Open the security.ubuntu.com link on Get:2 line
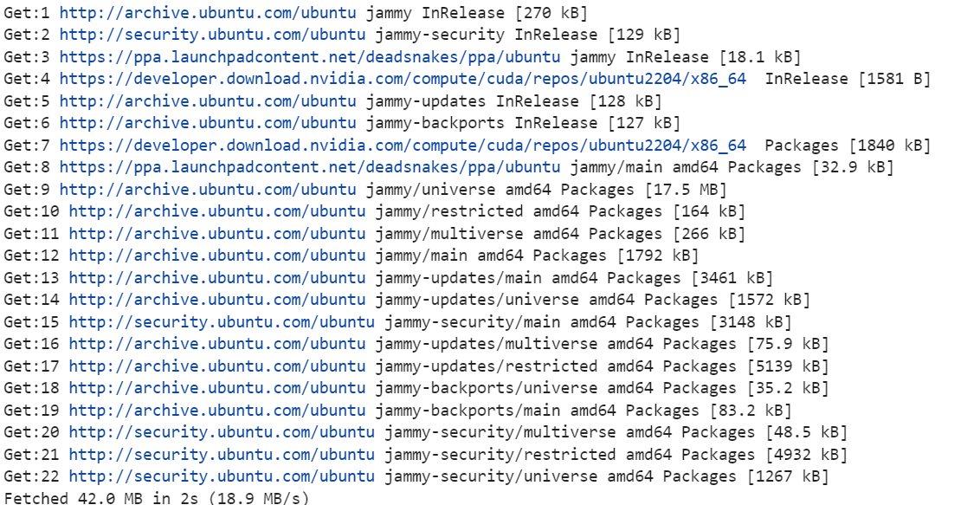Image resolution: width=980 pixels, height=505 pixels. 212,35
